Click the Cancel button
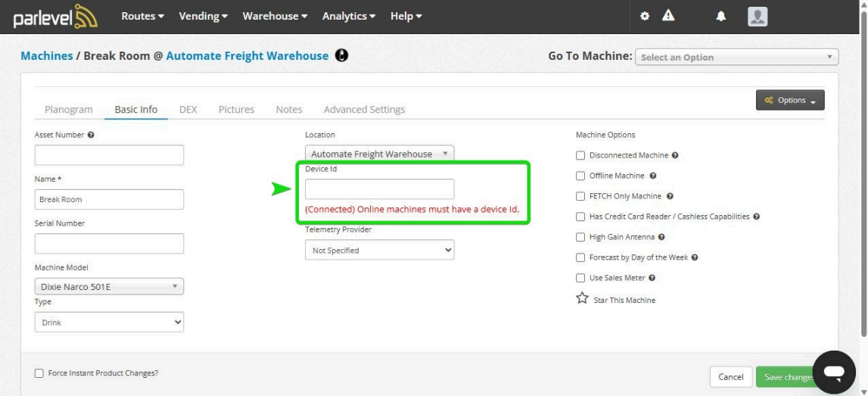Screen dimensions: 868x396 pyautogui.click(x=730, y=377)
